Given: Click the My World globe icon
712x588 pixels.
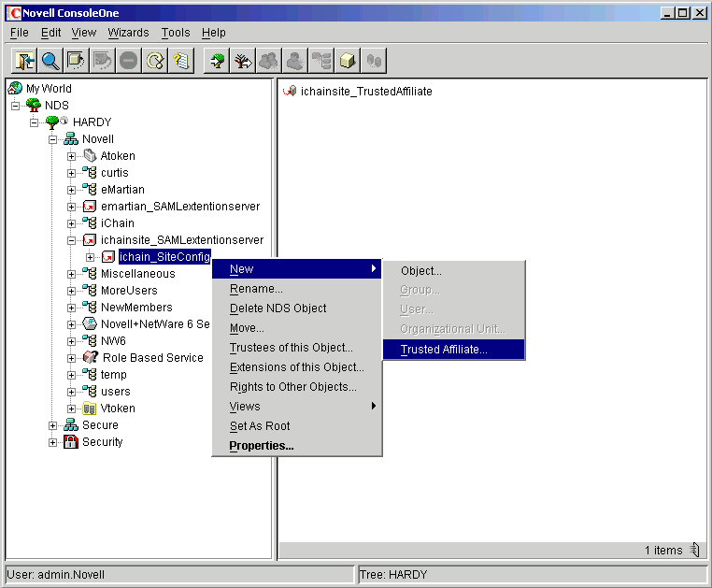Looking at the screenshot, I should click(x=15, y=88).
